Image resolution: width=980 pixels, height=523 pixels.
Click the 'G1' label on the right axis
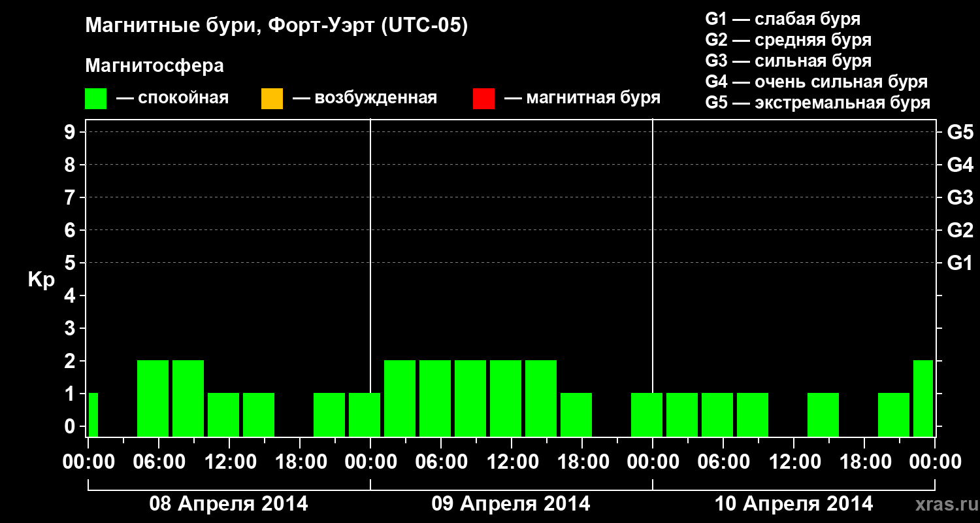960,263
